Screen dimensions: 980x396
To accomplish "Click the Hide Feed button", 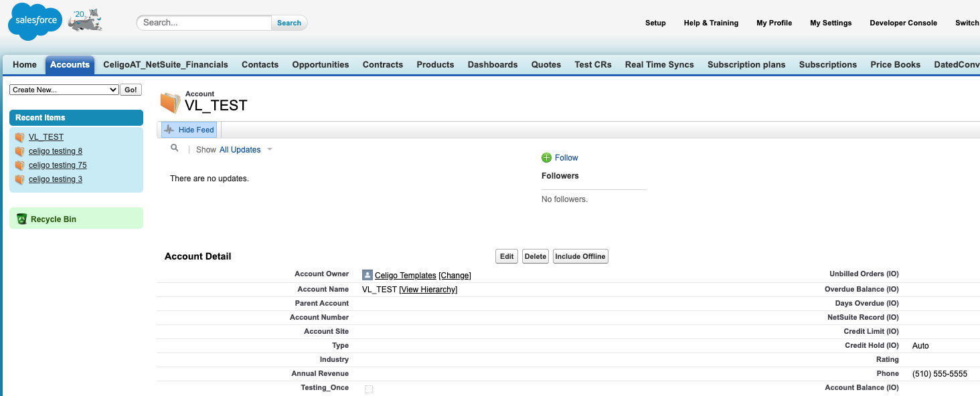I will 189,130.
